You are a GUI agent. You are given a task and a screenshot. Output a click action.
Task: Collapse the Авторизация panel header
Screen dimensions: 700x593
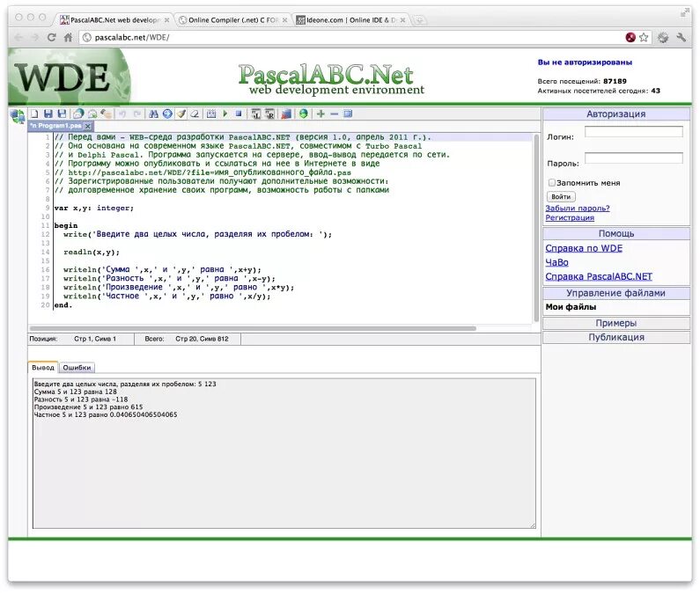click(616, 114)
